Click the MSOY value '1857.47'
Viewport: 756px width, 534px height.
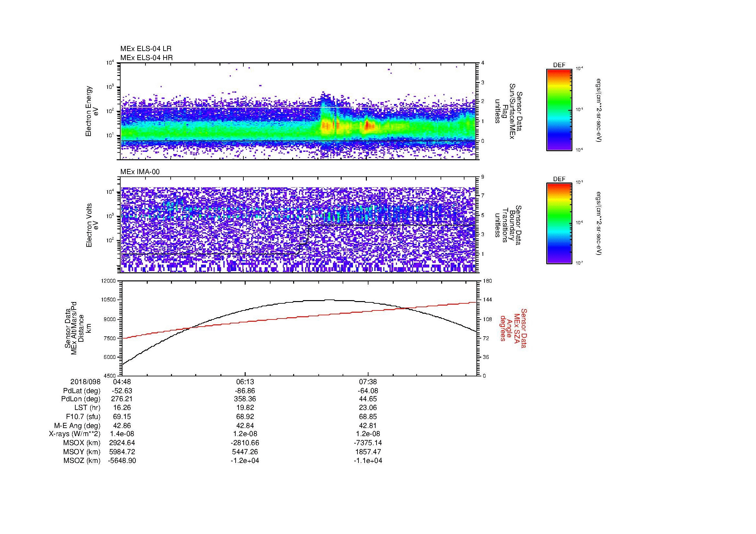[x=368, y=452]
